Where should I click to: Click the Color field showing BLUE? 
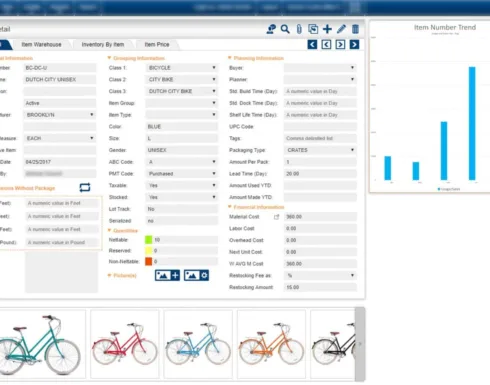[182, 126]
